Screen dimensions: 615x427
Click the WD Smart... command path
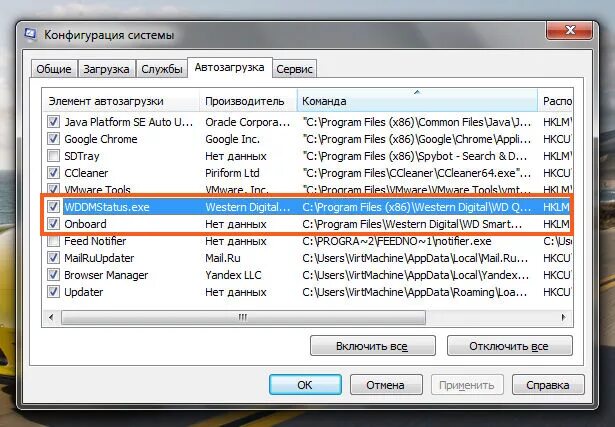[412, 224]
